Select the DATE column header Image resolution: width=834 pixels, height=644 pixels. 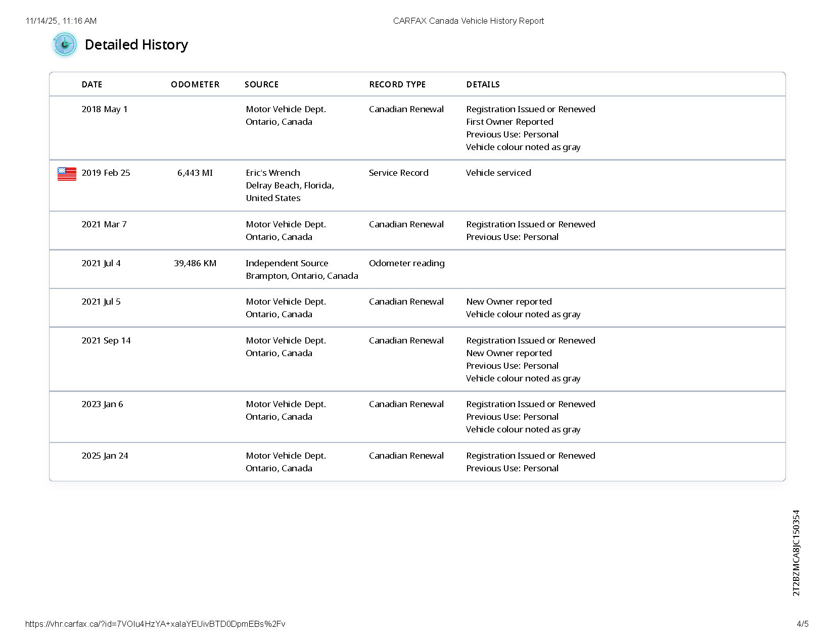(x=92, y=84)
